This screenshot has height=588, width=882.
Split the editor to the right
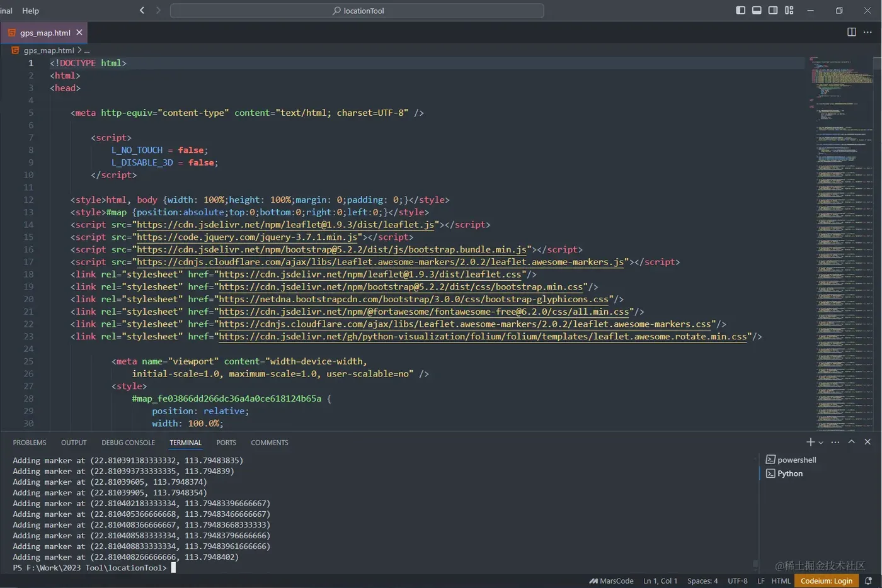click(x=852, y=32)
